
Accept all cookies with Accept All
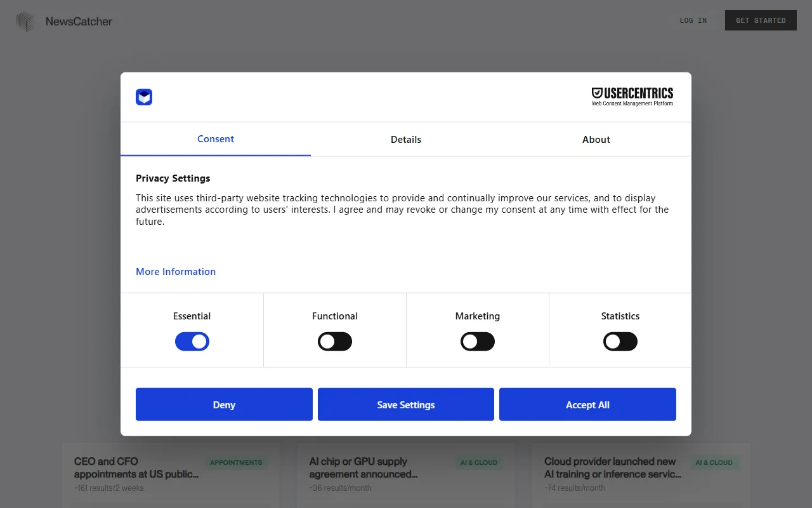[587, 404]
